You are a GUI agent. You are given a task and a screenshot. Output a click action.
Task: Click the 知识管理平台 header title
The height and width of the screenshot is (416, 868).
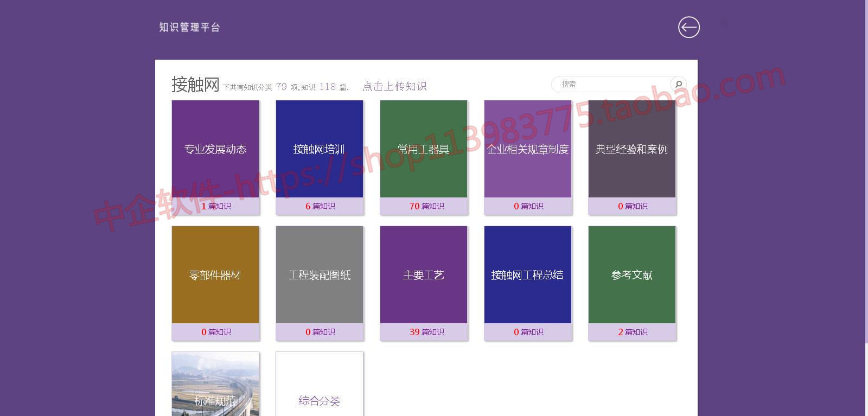click(x=189, y=27)
